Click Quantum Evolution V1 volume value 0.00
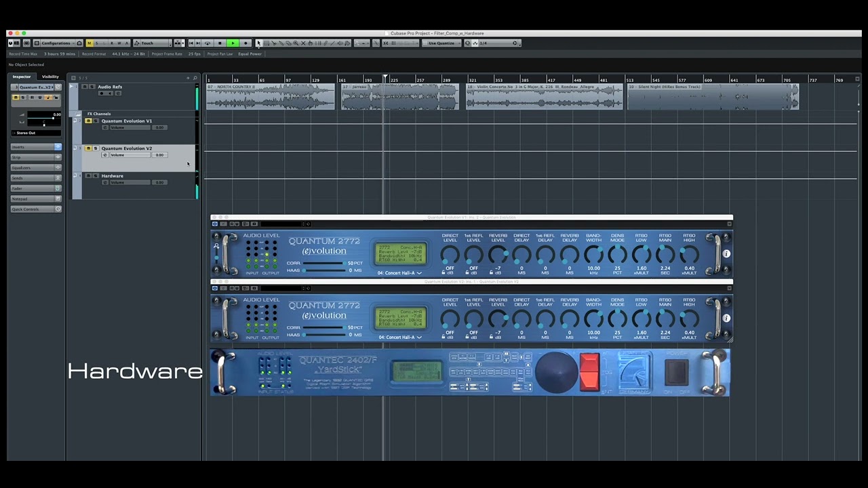The image size is (868, 488). pyautogui.click(x=159, y=127)
